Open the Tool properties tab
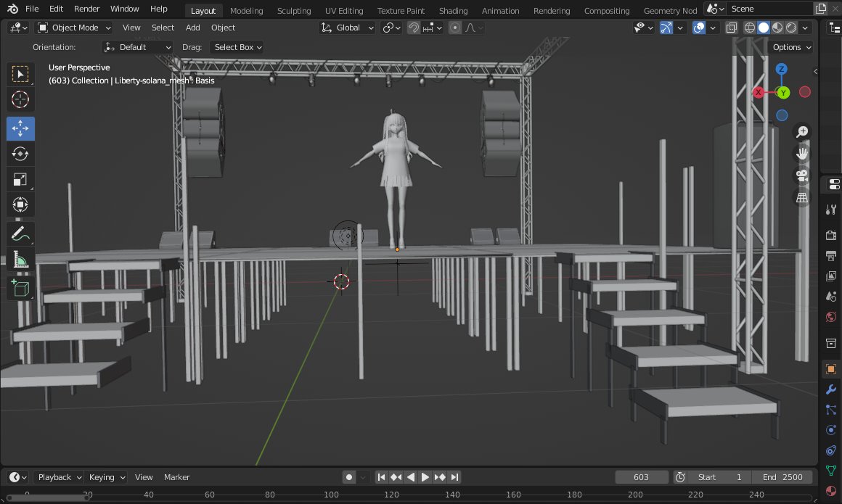842x504 pixels. [830, 210]
